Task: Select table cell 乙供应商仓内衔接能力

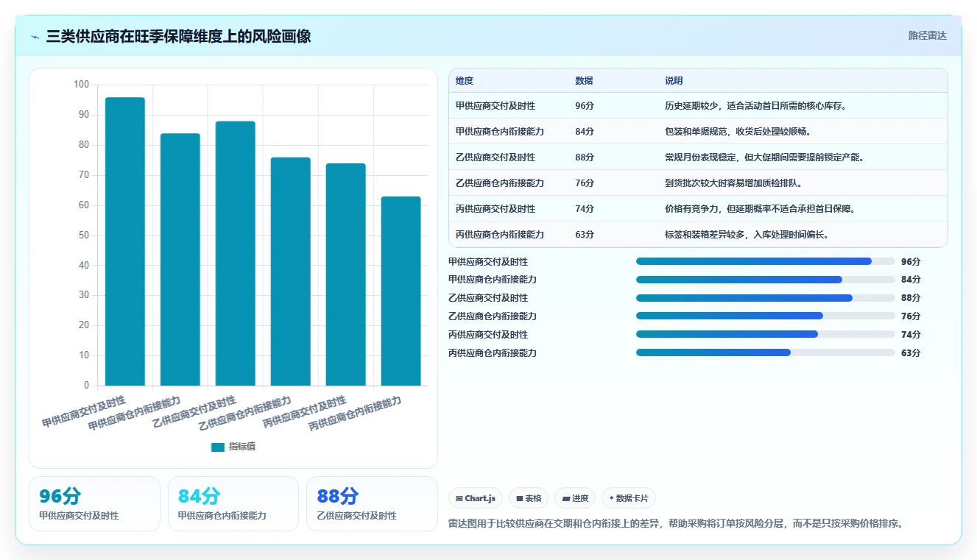Action: 500,183
